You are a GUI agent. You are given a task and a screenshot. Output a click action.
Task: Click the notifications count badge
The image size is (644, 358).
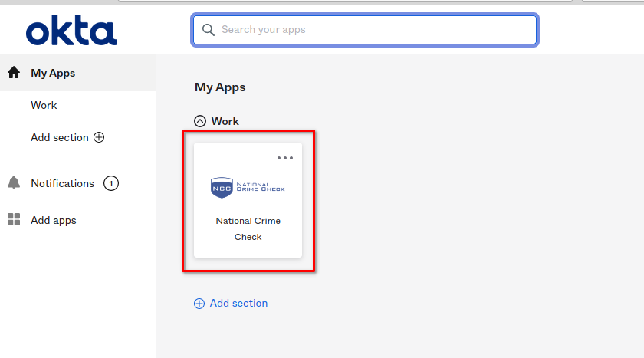pos(111,183)
